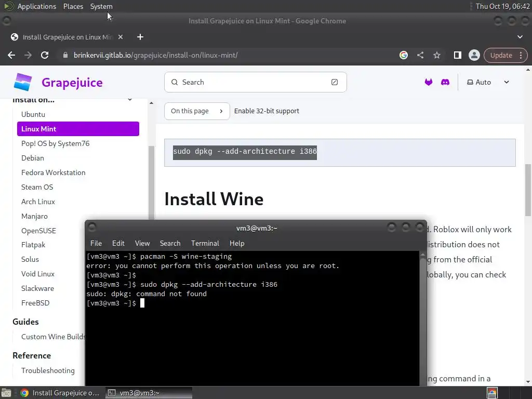Click the Chrome address bar URL
The image size is (532, 399).
pyautogui.click(x=155, y=55)
